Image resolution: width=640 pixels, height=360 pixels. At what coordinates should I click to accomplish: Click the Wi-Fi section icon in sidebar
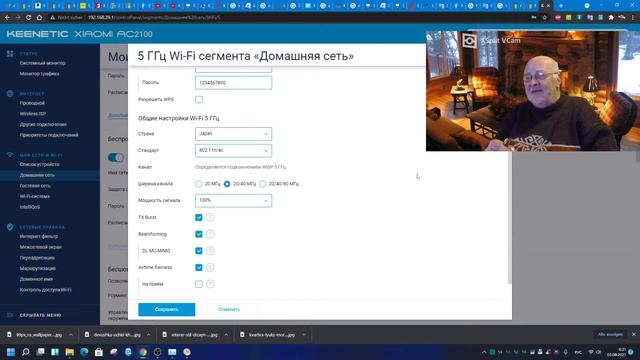click(x=10, y=155)
